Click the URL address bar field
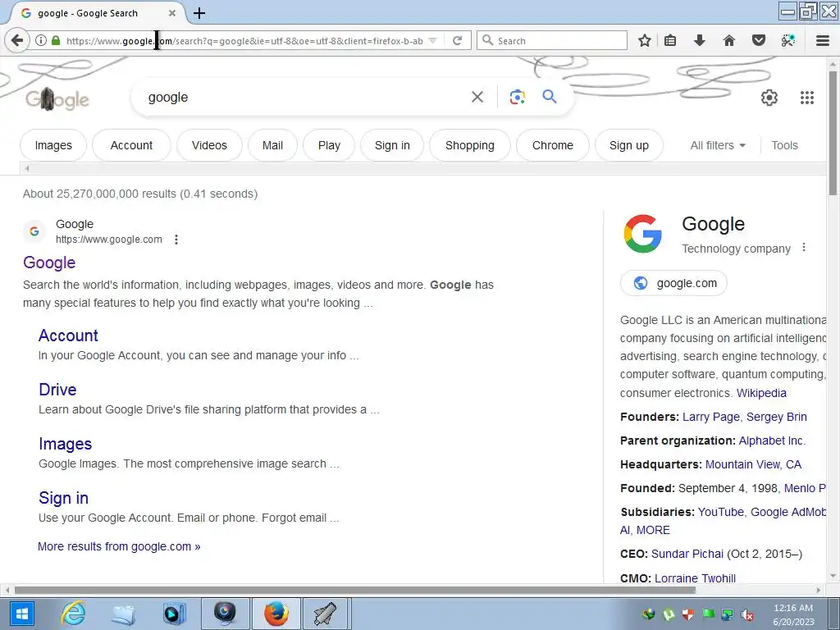Image resolution: width=840 pixels, height=630 pixels. (x=244, y=41)
